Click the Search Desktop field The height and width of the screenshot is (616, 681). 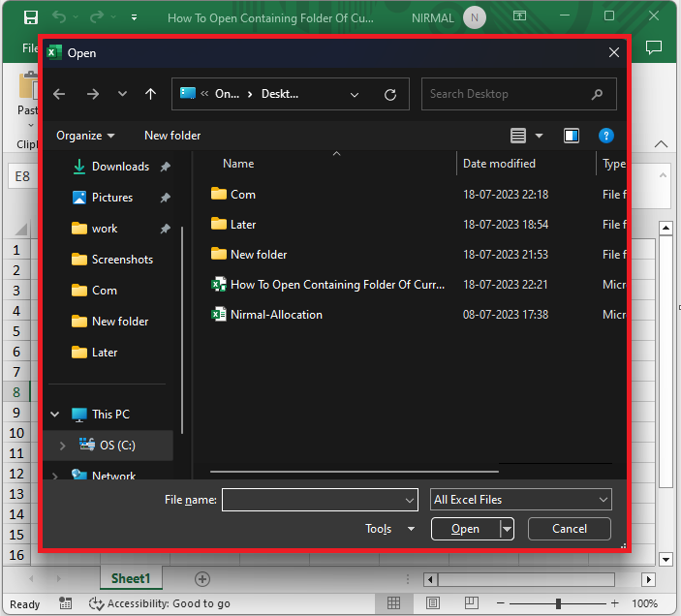tap(519, 94)
